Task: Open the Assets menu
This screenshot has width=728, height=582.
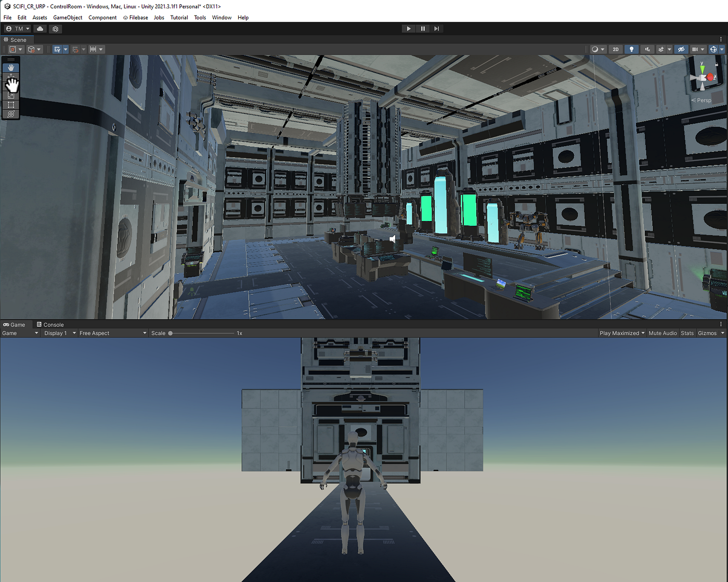Action: [40, 17]
